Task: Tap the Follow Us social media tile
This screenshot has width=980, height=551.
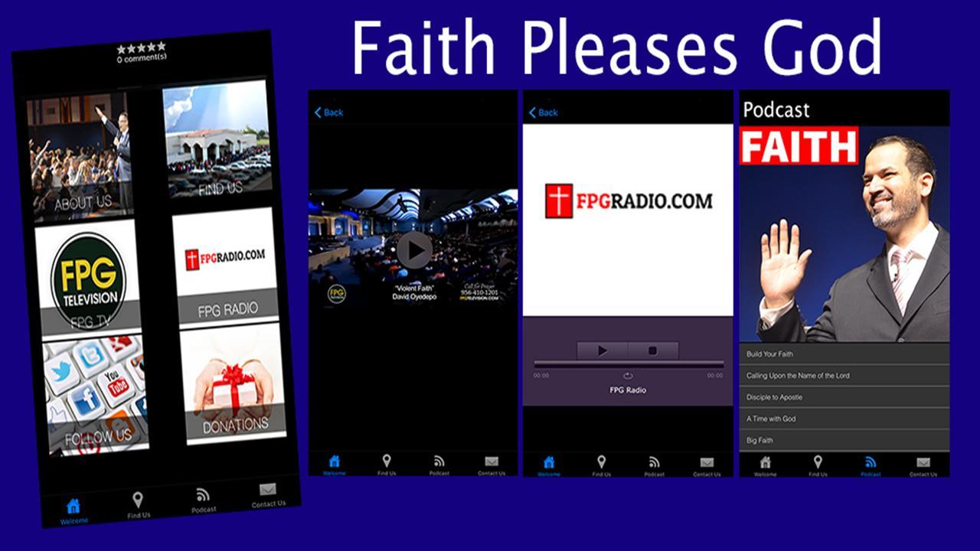Action: 96,396
